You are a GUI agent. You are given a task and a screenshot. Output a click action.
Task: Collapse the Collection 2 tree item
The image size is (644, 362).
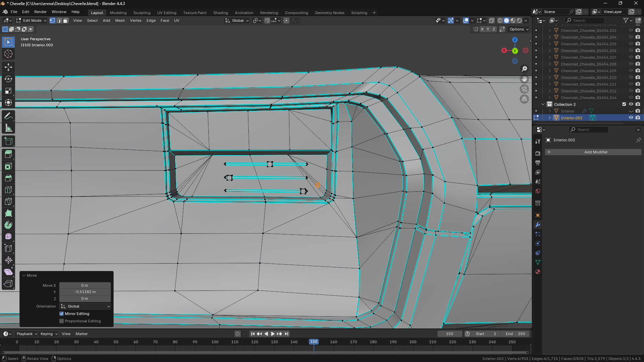(543, 104)
